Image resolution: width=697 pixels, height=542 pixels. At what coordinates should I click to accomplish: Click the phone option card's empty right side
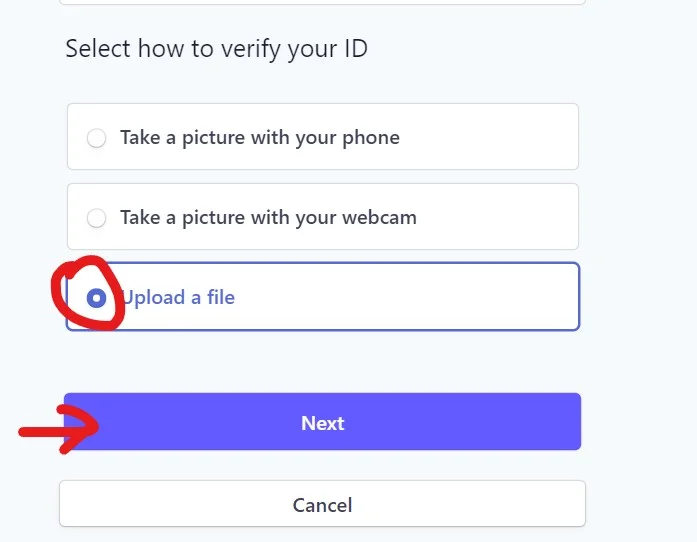[500, 138]
